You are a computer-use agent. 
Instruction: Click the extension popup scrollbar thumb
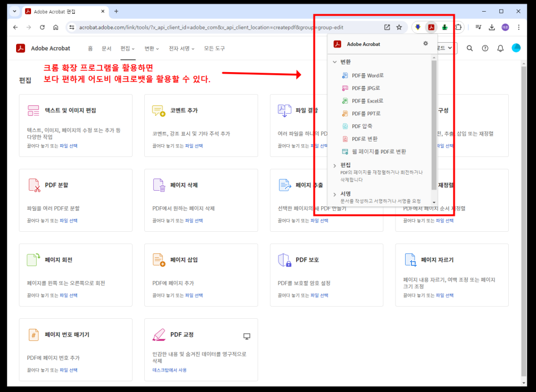tap(434, 125)
